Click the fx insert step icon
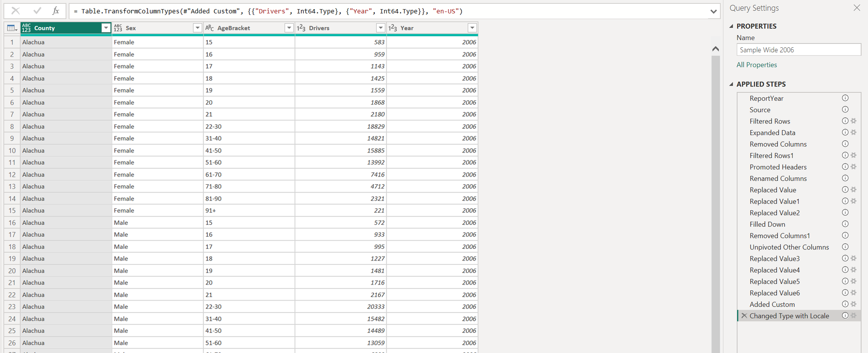This screenshot has height=353, width=868. [56, 11]
